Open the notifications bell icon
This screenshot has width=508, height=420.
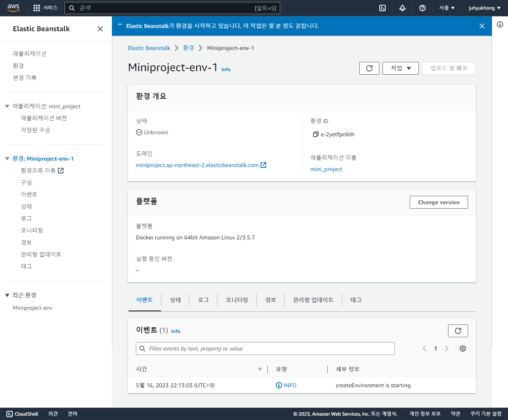(402, 8)
